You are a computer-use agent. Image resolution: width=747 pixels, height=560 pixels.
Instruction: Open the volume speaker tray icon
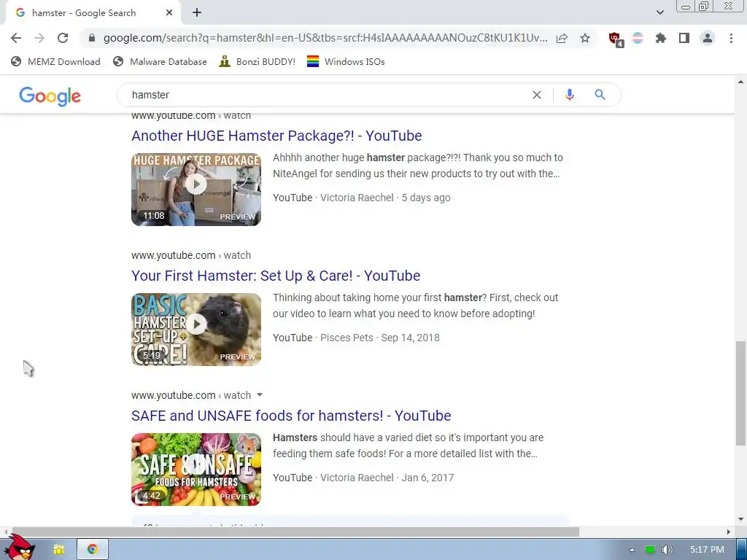pyautogui.click(x=667, y=550)
